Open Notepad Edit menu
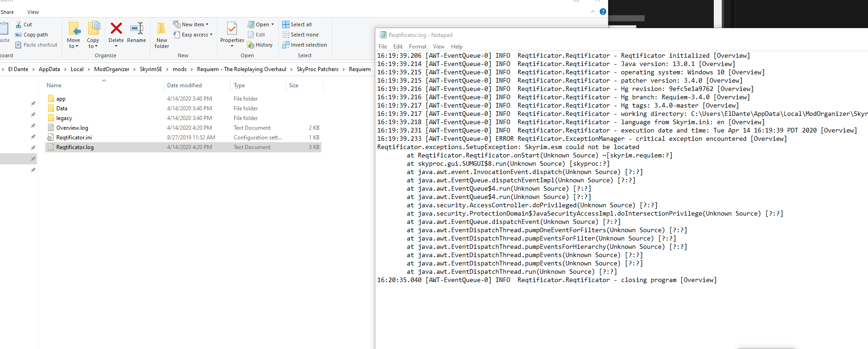This screenshot has width=868, height=349. [398, 47]
